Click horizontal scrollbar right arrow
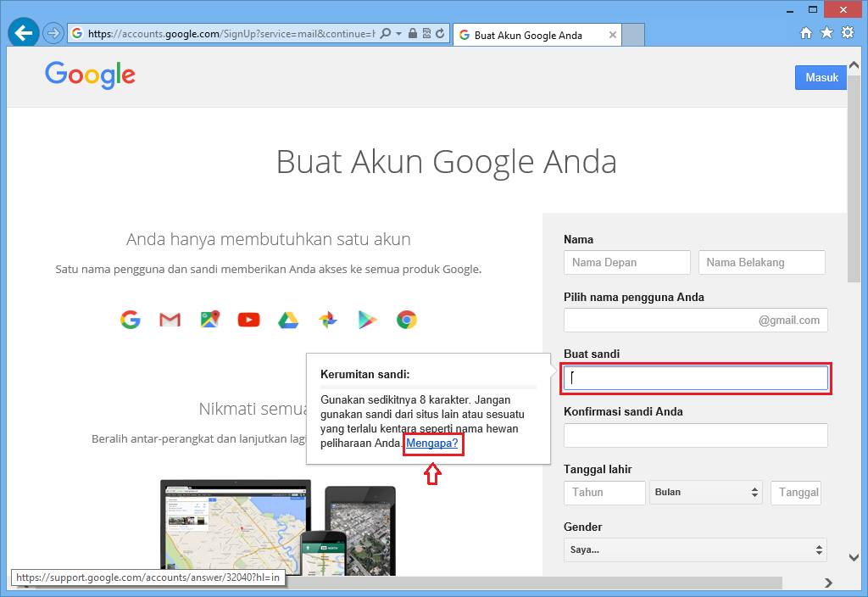 coord(829,583)
